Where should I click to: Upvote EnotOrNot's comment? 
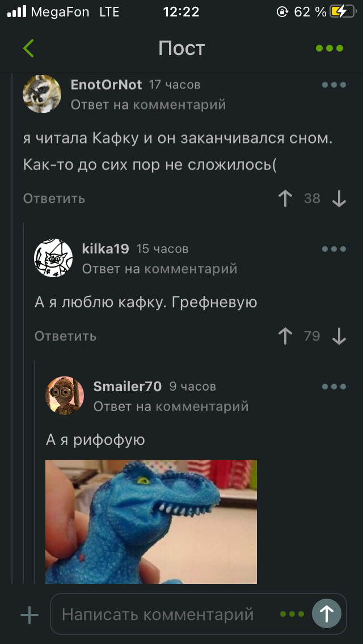click(285, 198)
